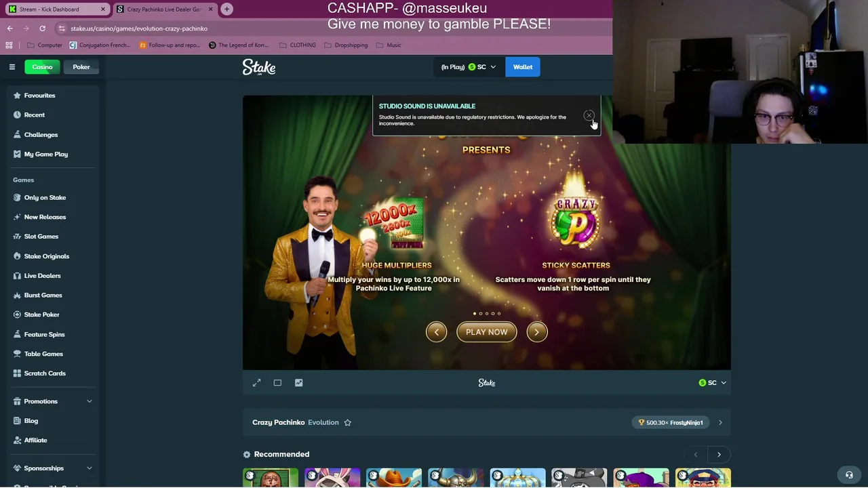Open the Affiliate page
Image resolution: width=868 pixels, height=488 pixels.
(x=35, y=441)
